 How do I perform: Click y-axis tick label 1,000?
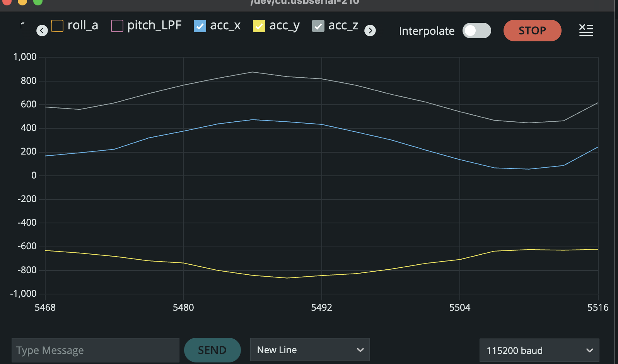pyautogui.click(x=25, y=57)
